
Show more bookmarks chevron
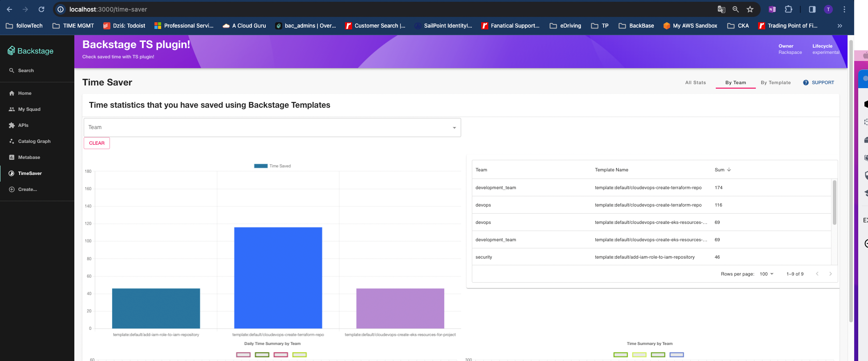(x=840, y=26)
